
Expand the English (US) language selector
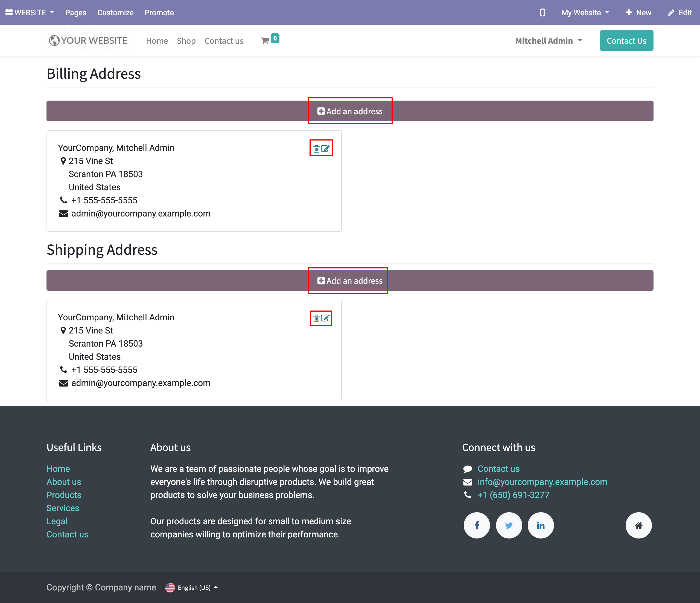194,587
